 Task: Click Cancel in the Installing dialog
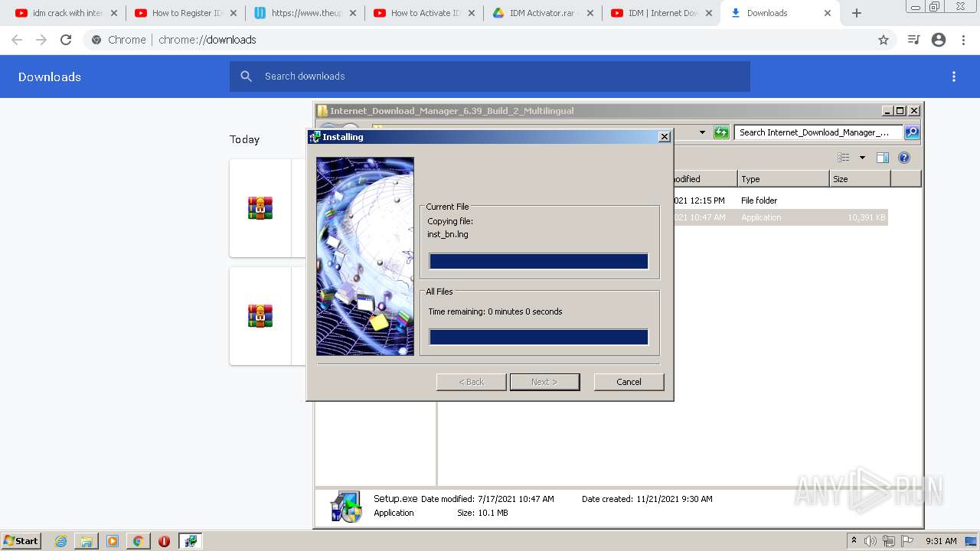(x=629, y=382)
